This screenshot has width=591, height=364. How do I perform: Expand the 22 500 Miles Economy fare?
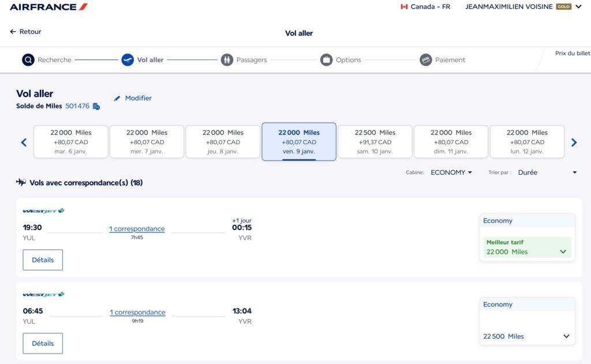click(x=566, y=336)
